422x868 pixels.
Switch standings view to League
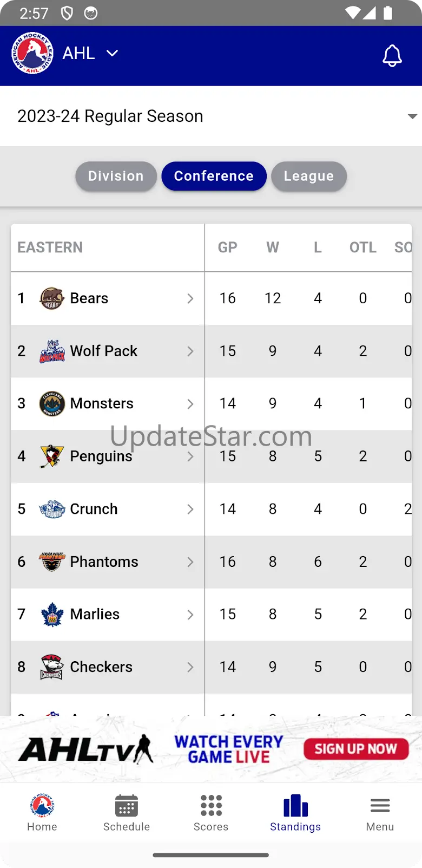click(x=309, y=176)
